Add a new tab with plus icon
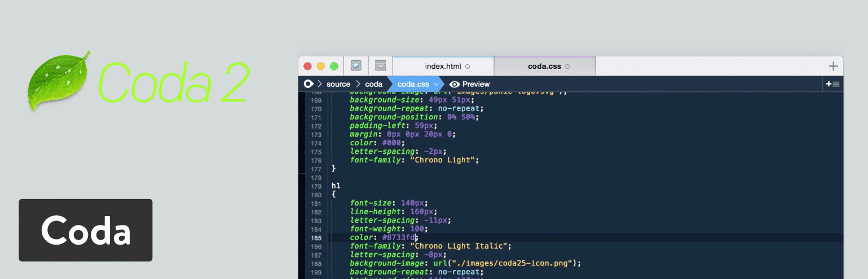 coord(833,66)
